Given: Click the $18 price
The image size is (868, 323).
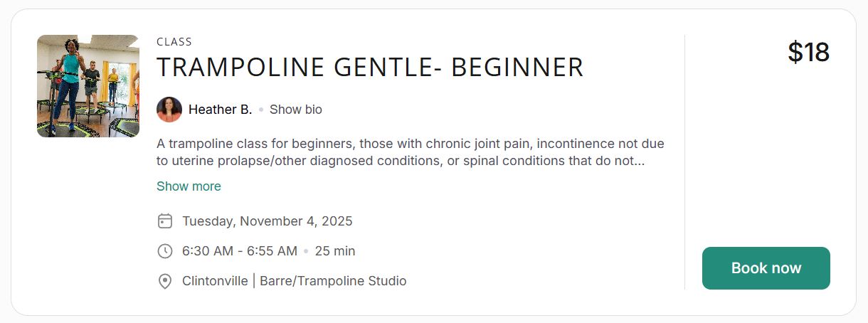Looking at the screenshot, I should coord(808,53).
